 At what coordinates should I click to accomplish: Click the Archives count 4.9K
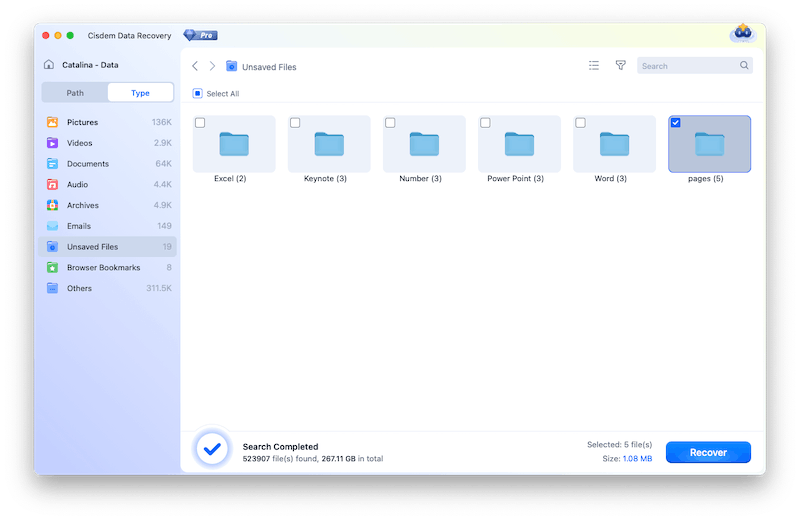[x=163, y=205]
